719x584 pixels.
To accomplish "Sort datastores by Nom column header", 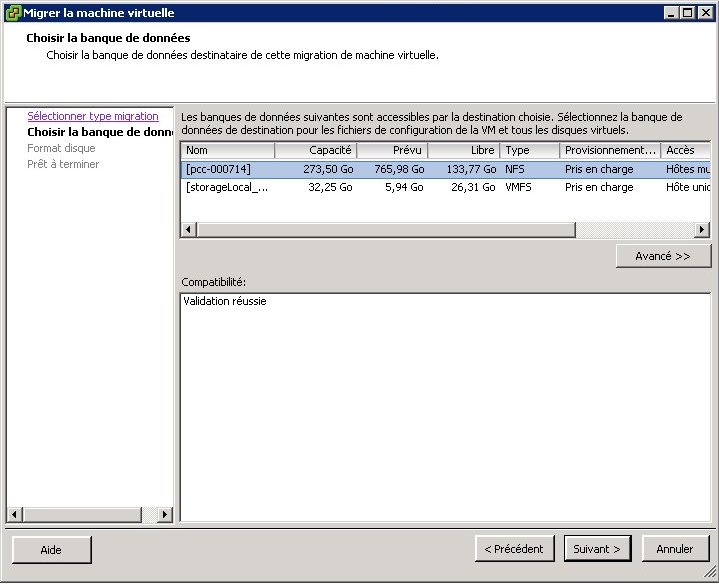I will [228, 150].
